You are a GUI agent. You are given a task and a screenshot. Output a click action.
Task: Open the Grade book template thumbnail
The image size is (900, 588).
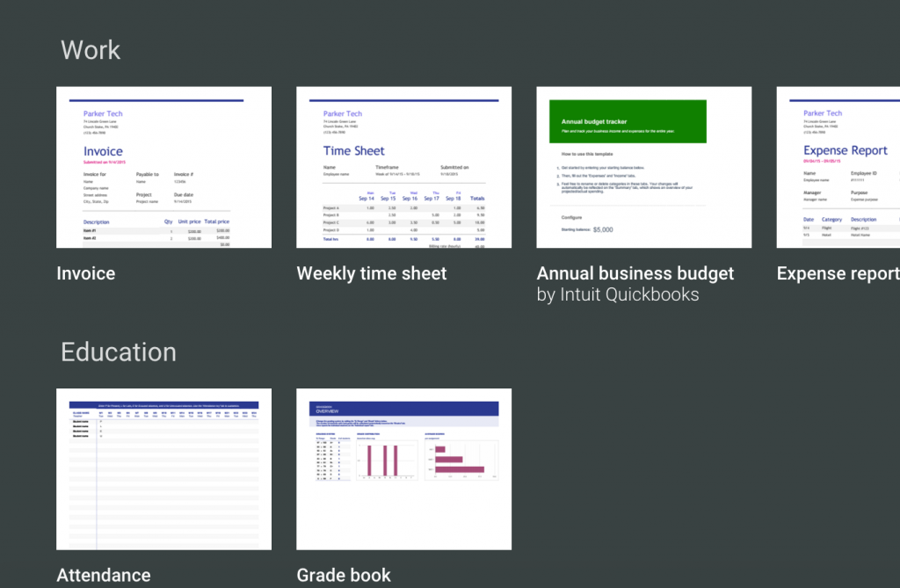pyautogui.click(x=403, y=469)
